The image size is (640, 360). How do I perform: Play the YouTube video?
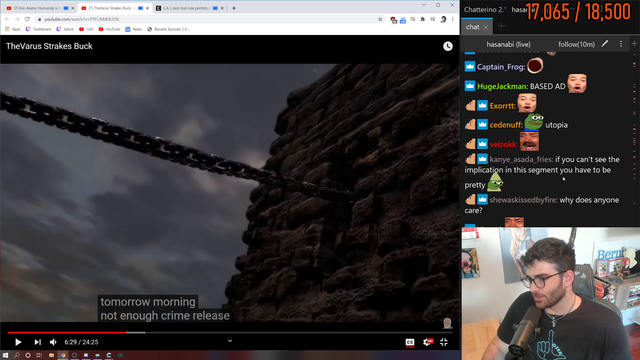[x=18, y=342]
